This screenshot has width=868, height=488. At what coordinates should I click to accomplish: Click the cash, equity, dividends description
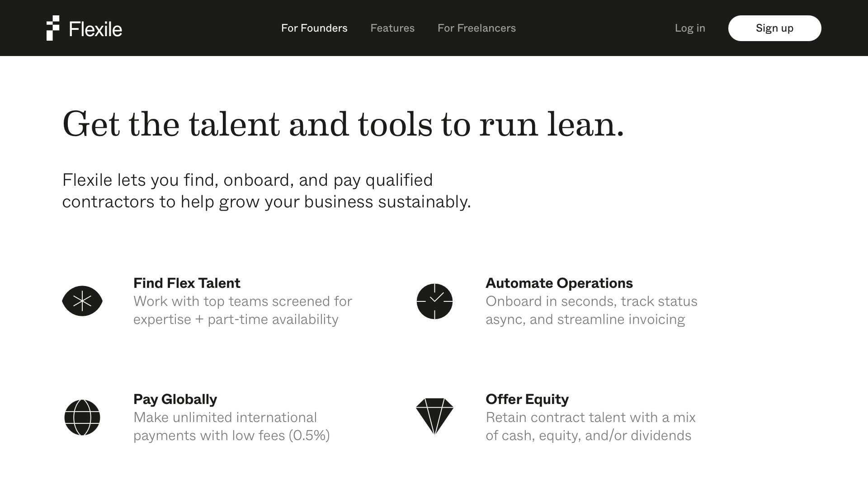pos(590,426)
